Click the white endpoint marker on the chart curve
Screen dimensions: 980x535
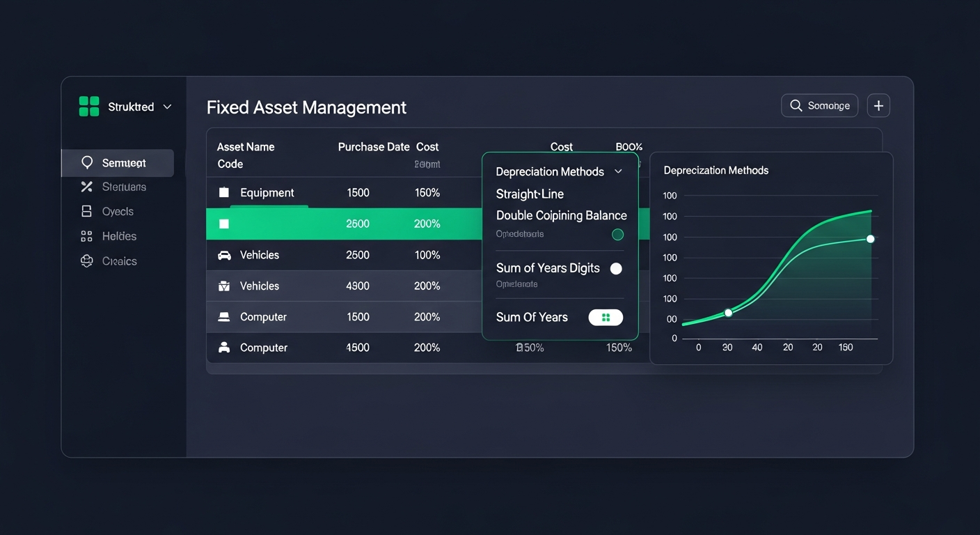click(870, 239)
